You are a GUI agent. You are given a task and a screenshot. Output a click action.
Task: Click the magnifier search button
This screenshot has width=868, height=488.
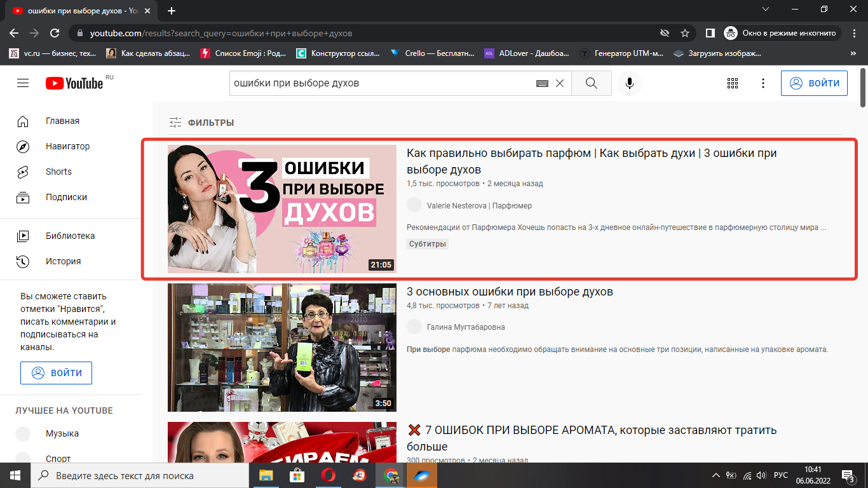592,83
